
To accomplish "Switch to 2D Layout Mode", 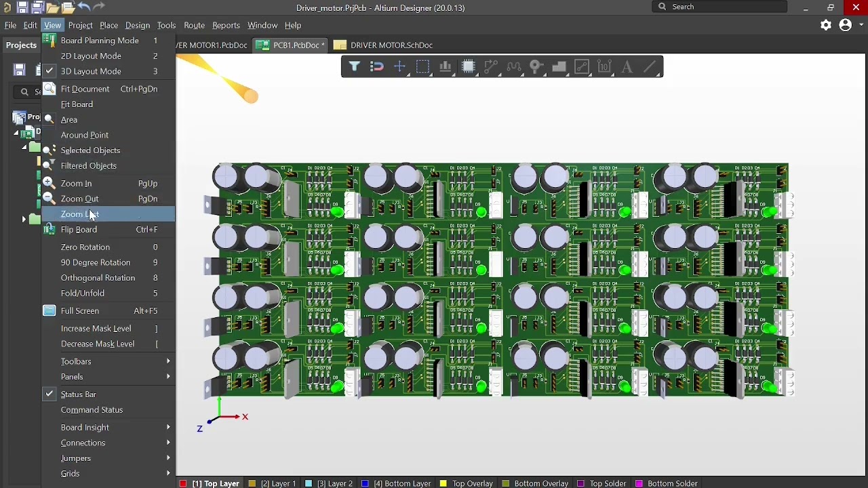I will click(108, 56).
